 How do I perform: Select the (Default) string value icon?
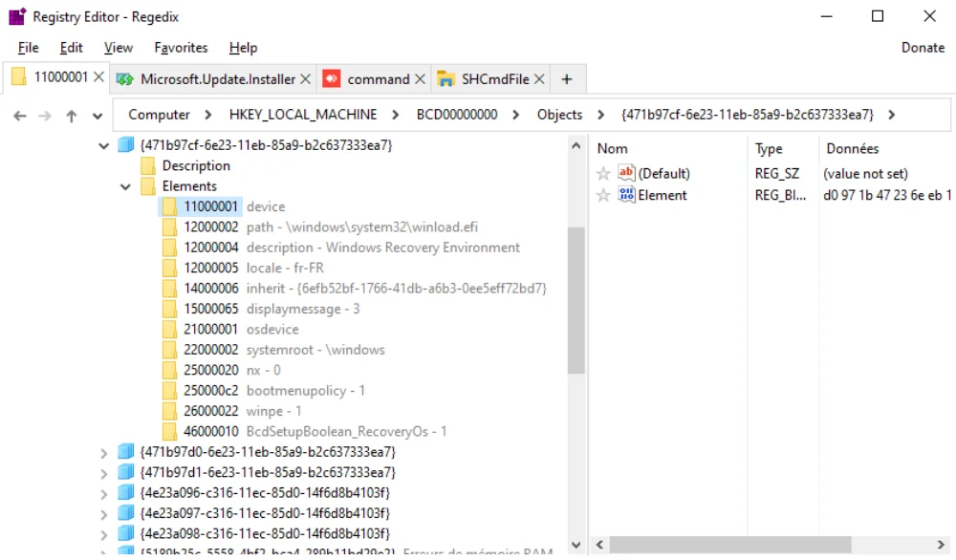[626, 173]
